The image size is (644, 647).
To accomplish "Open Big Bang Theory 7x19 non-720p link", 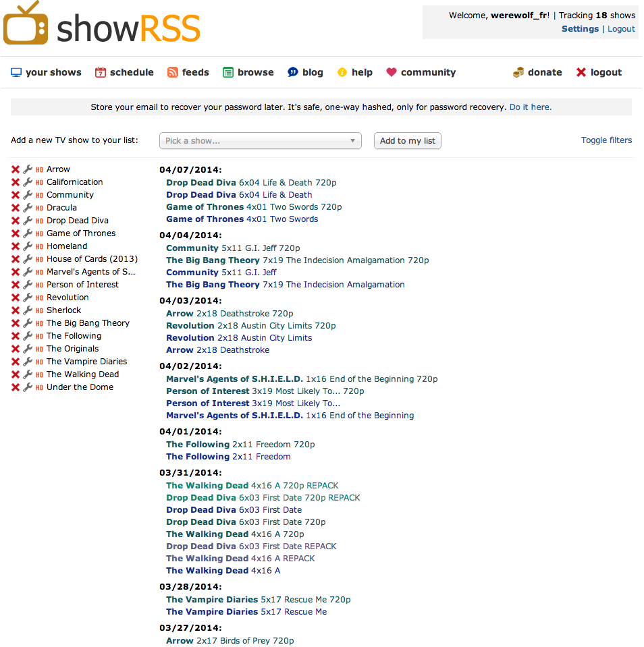I will [x=286, y=285].
